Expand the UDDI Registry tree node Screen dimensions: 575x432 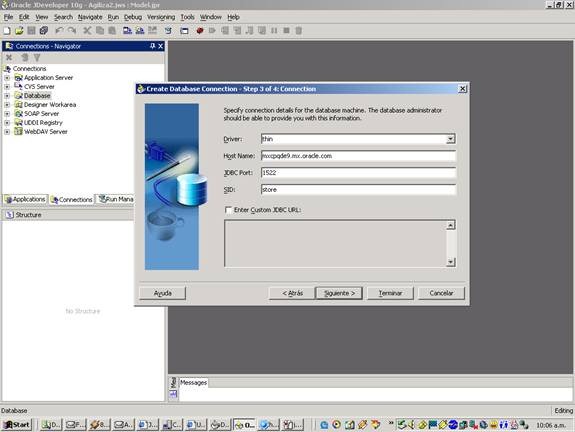point(7,123)
